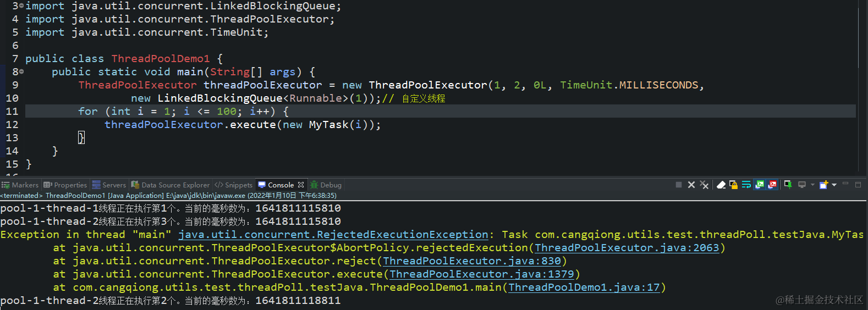Click Display Selected Console monitor icon
Image resolution: width=868 pixels, height=310 pixels.
pos(802,185)
